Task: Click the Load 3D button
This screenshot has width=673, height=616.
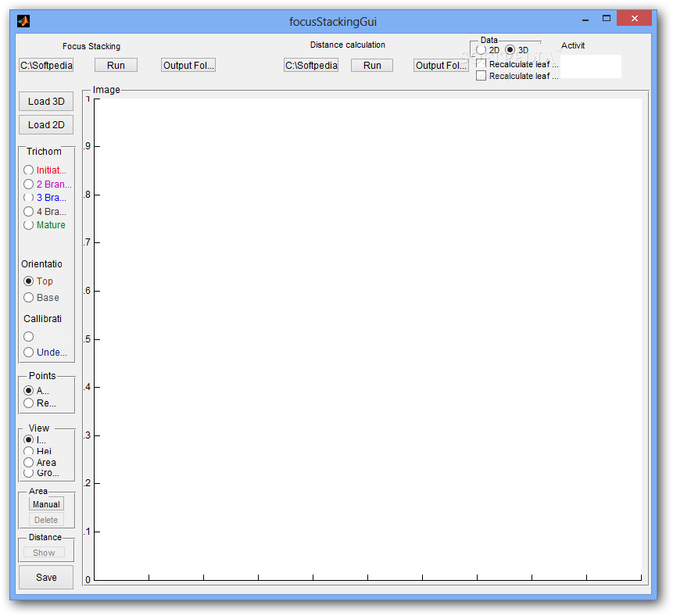Action: pos(46,102)
